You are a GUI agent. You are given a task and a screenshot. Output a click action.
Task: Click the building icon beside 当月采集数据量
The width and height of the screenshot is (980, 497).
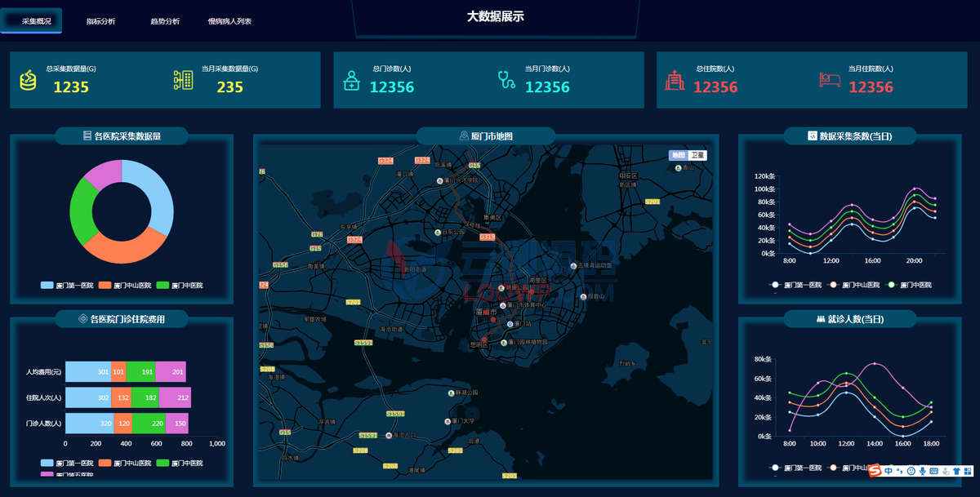point(183,80)
